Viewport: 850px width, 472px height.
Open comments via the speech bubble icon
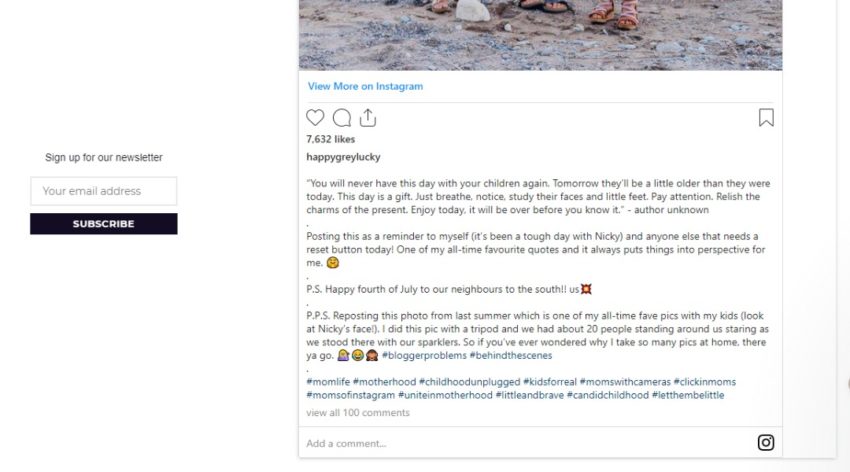coord(342,118)
